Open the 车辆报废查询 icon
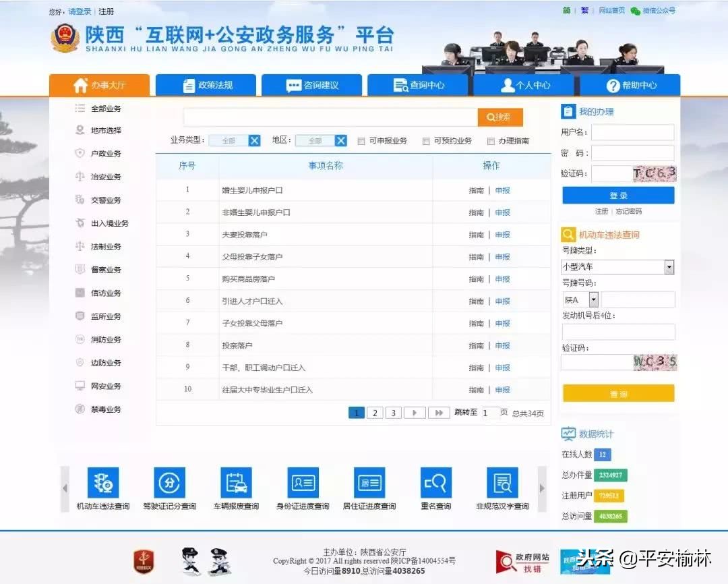 coord(237,483)
